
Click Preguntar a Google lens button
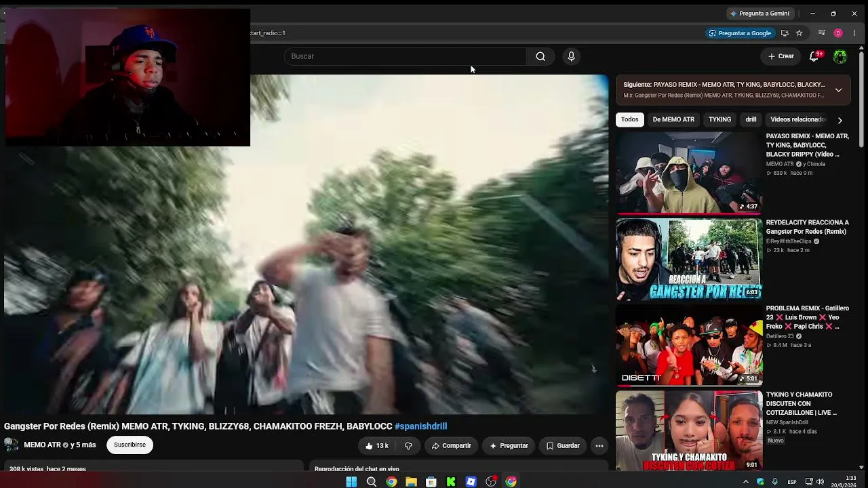(739, 33)
